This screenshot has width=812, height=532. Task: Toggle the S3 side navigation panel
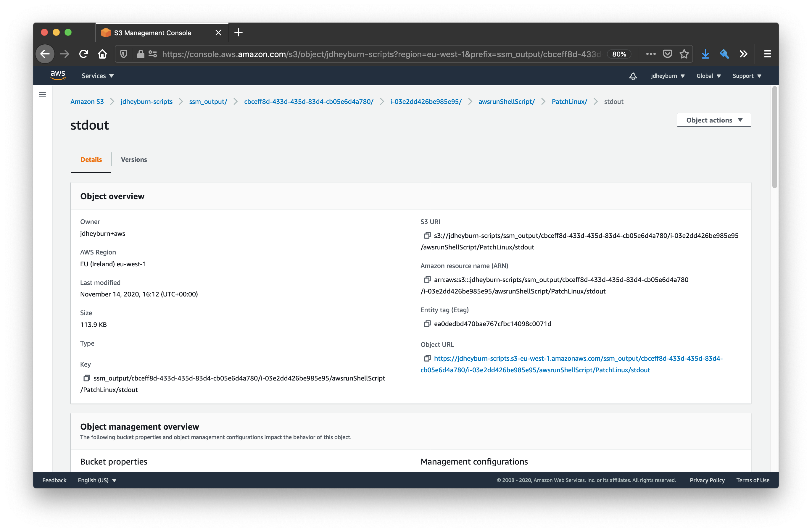[x=42, y=94]
